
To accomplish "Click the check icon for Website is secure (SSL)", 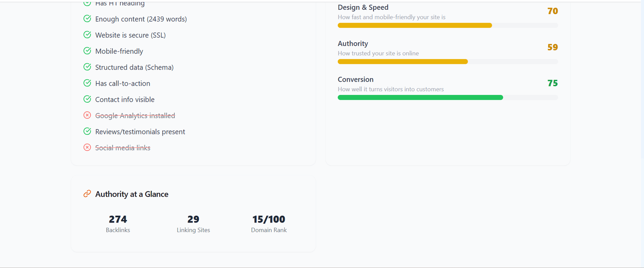I will 87,35.
